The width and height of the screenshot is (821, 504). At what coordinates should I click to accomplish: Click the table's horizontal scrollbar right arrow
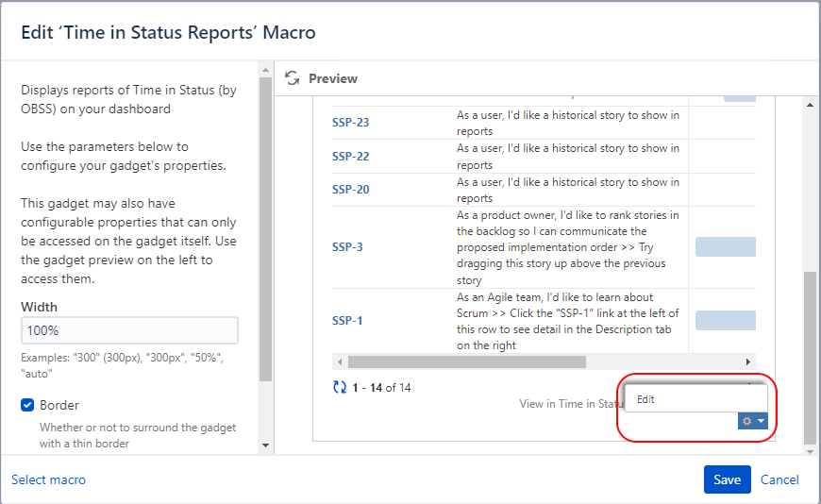point(748,361)
